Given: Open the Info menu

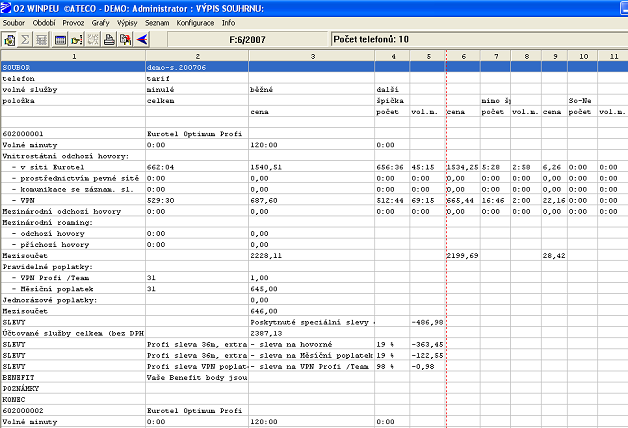Looking at the screenshot, I should coord(229,23).
